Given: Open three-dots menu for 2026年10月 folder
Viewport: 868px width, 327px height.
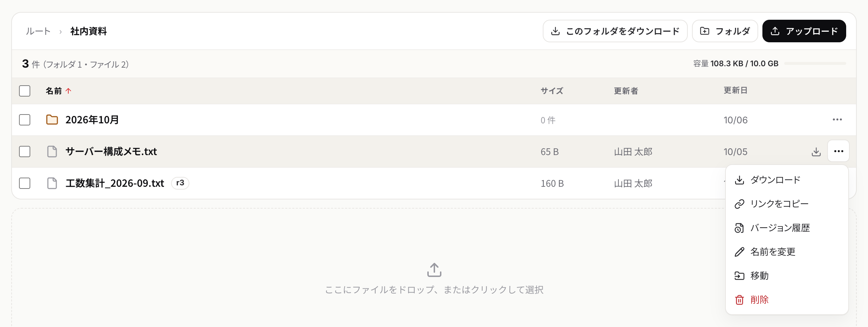Looking at the screenshot, I should (837, 120).
